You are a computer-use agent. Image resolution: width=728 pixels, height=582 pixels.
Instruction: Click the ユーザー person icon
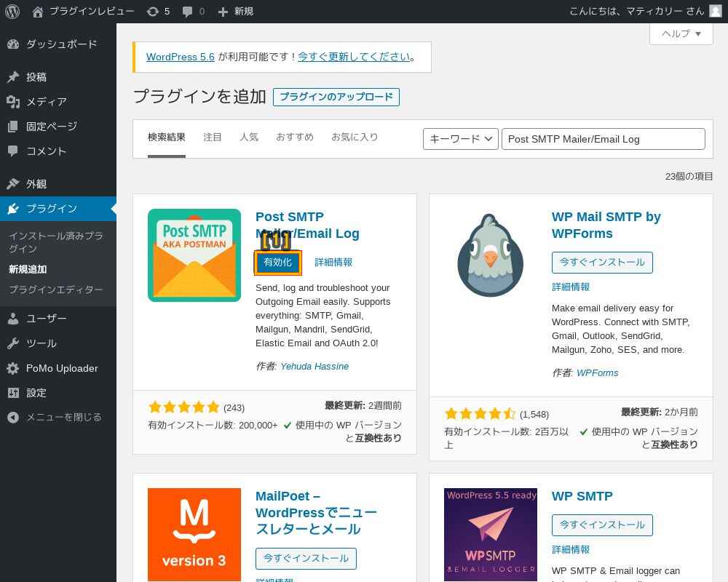(x=13, y=319)
